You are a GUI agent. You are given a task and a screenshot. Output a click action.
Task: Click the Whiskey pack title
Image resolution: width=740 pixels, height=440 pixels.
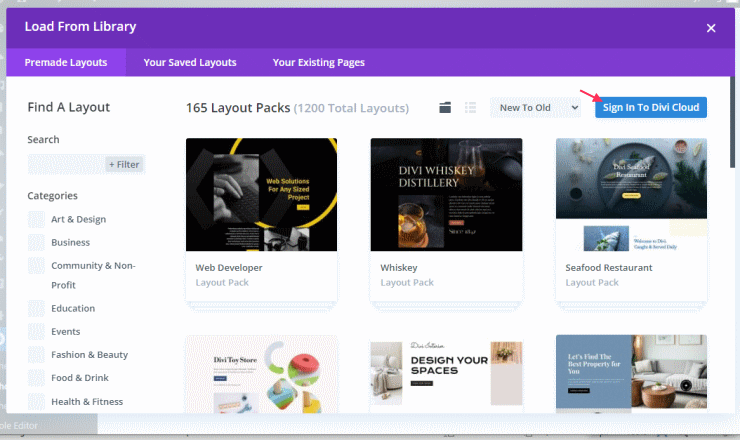coord(399,268)
